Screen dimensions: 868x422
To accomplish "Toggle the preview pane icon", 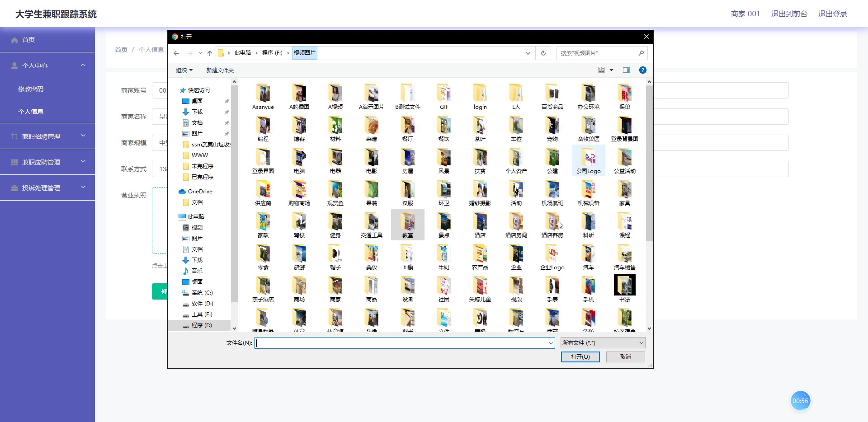I will 627,70.
